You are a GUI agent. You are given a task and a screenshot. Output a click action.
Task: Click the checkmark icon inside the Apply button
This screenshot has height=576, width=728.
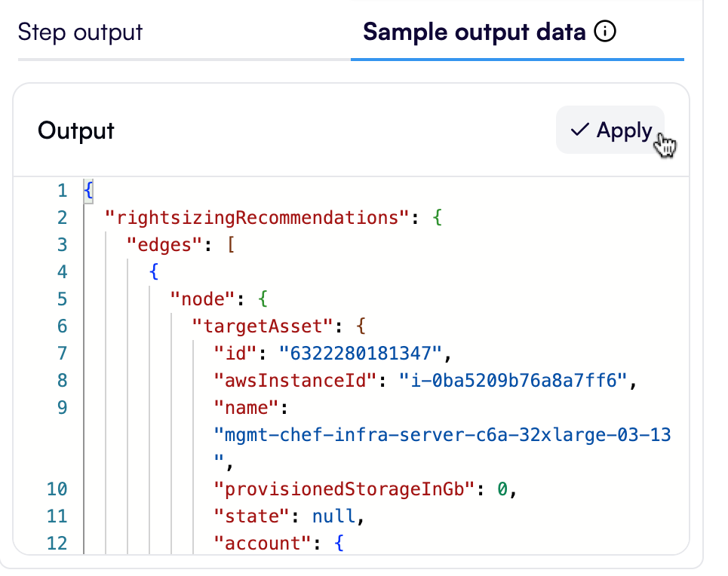click(579, 130)
